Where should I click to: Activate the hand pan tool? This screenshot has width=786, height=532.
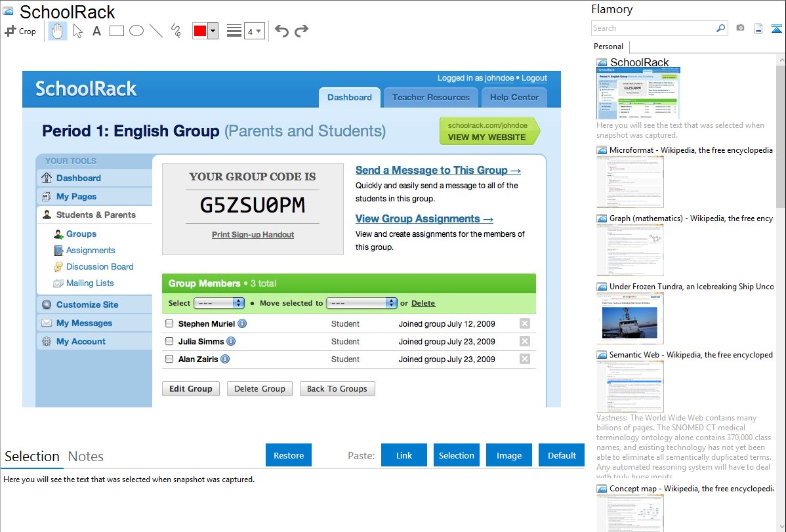point(58,31)
